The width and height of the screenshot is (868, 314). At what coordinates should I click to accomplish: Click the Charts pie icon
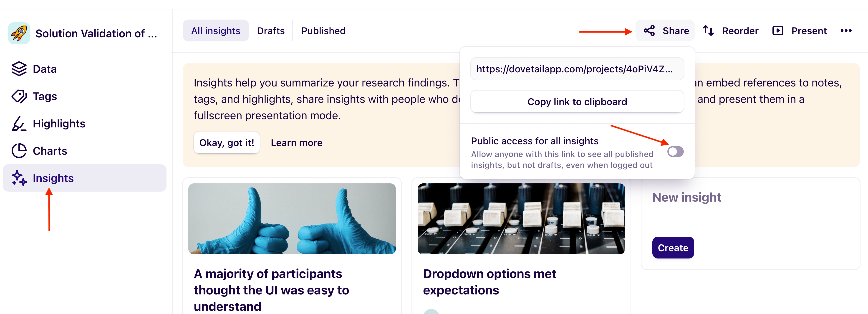click(x=19, y=151)
